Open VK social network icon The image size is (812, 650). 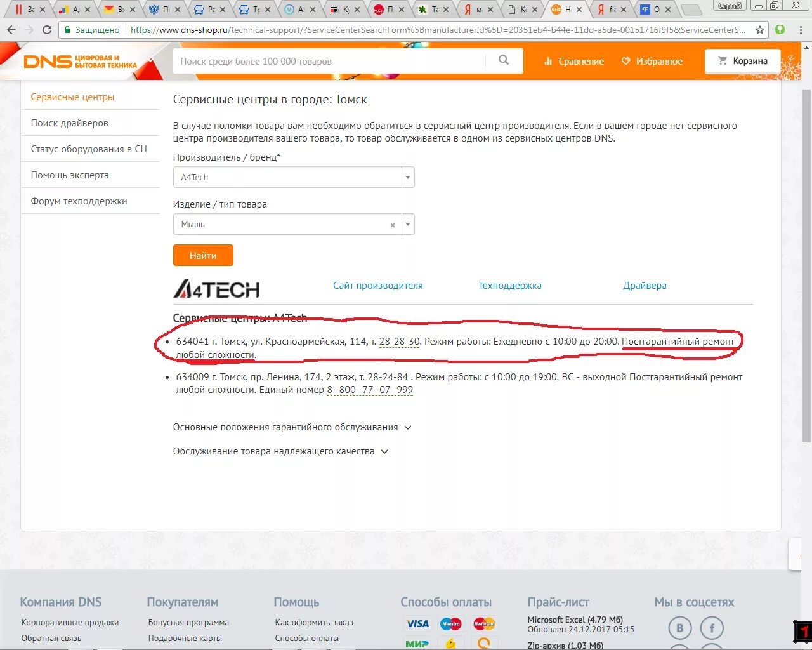680,628
